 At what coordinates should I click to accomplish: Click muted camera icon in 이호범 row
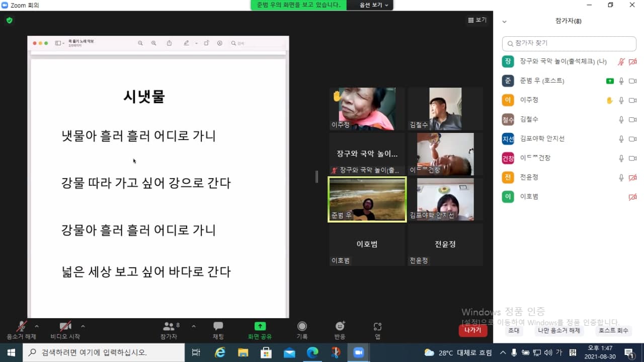633,197
